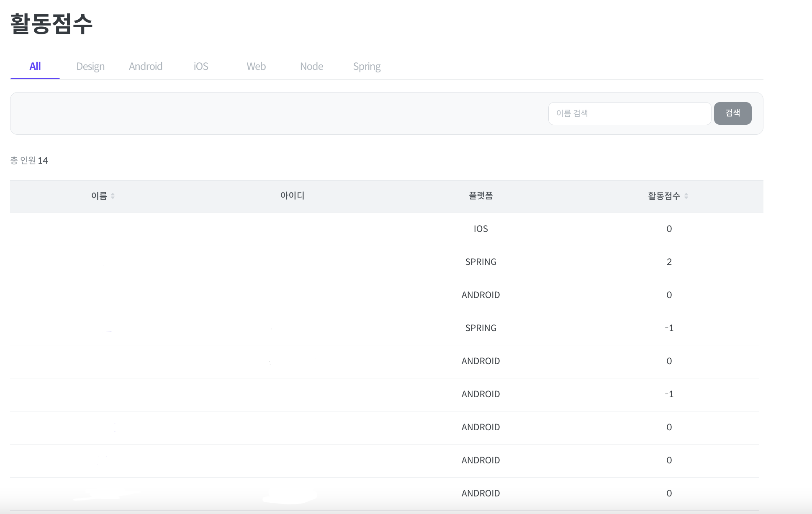Sort by 활동점수 using the sort arrows
The height and width of the screenshot is (514, 812).
(686, 196)
